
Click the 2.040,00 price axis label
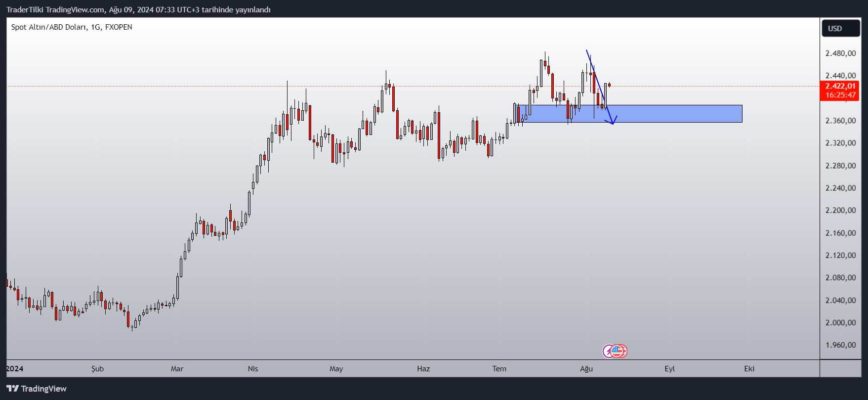pyautogui.click(x=840, y=300)
